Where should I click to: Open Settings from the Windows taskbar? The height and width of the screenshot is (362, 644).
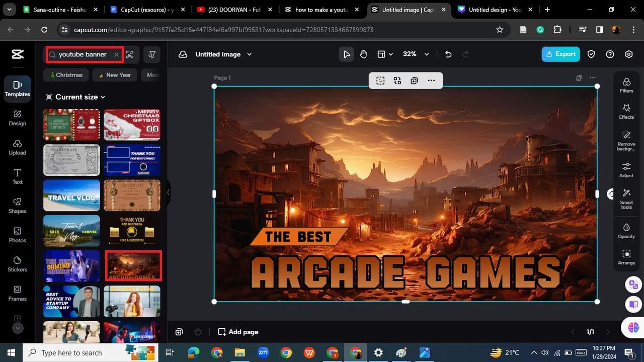click(378, 352)
